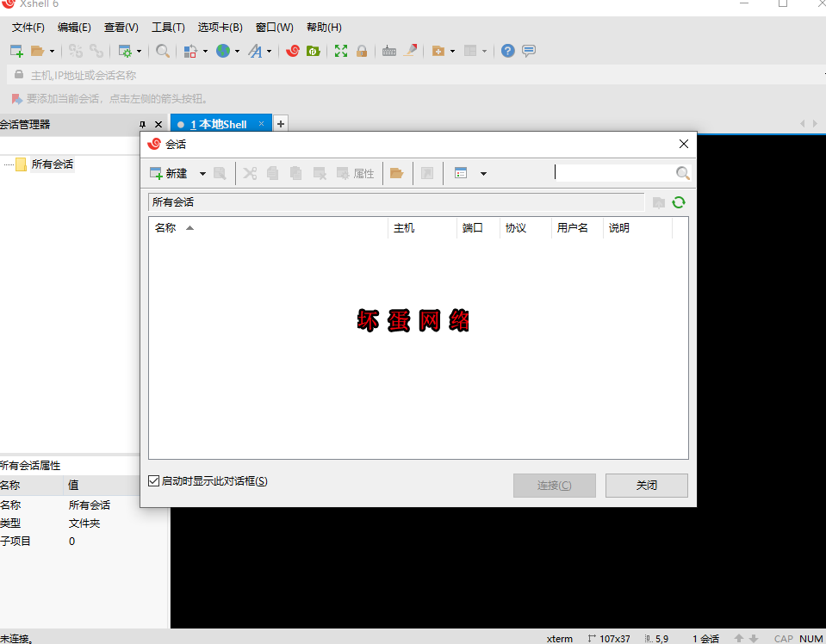This screenshot has height=644, width=826.
Task: Click the Cut scissors icon in dialog toolbar
Action: 250,173
